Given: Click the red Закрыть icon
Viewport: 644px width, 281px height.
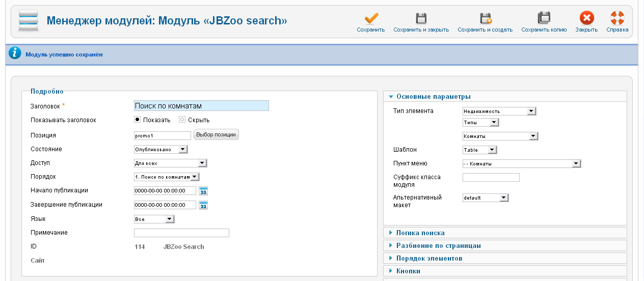Looking at the screenshot, I should coord(586,19).
